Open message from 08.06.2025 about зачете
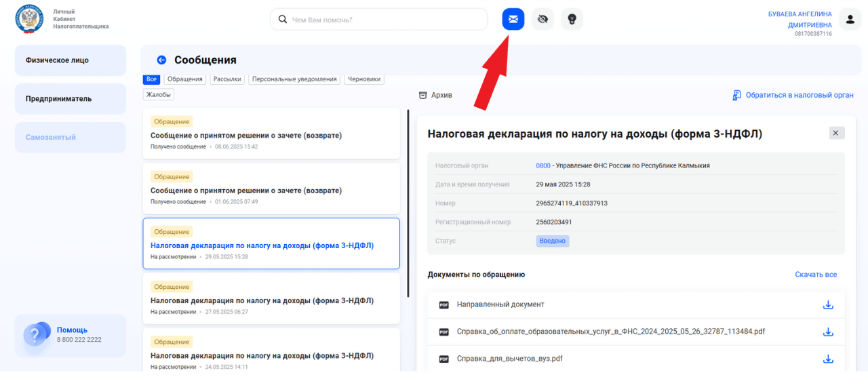This screenshot has width=868, height=377. pyautogui.click(x=271, y=134)
